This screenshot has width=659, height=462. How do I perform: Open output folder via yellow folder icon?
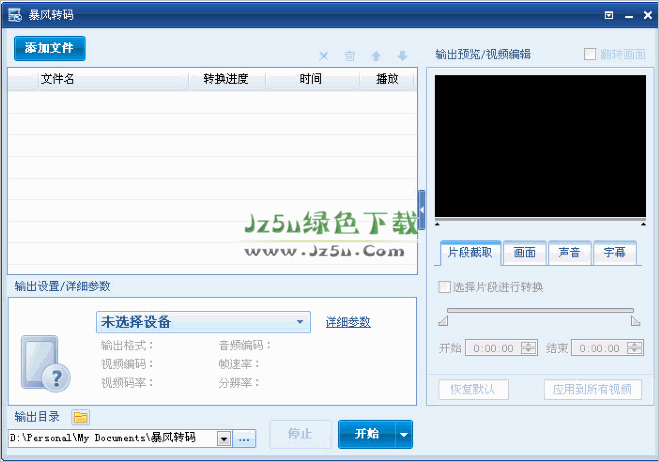(x=80, y=417)
